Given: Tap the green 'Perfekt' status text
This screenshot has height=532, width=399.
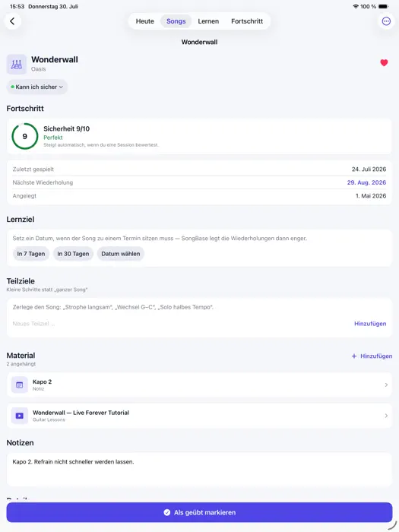Looking at the screenshot, I should coord(53,138).
